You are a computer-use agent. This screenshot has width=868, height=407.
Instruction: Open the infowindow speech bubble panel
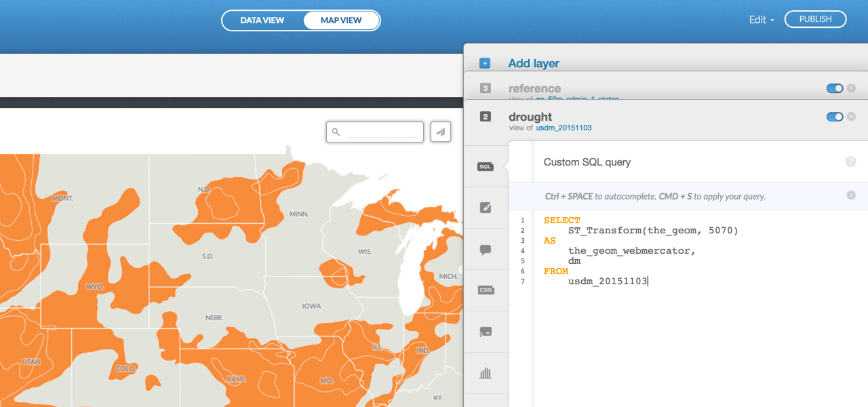[x=486, y=249]
